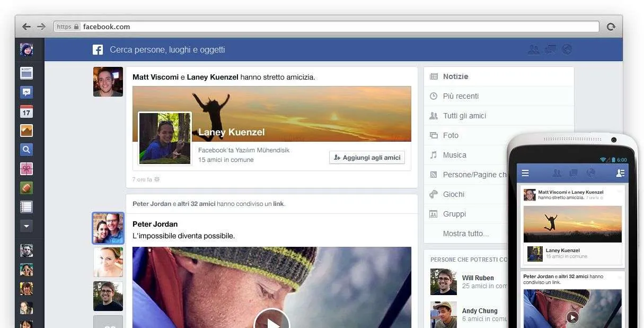Open Laney Kuenzel's name link in the story header
The image size is (644, 328).
tap(213, 77)
